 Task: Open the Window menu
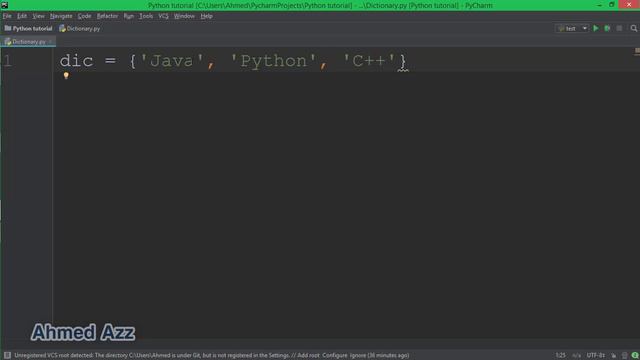pyautogui.click(x=184, y=16)
